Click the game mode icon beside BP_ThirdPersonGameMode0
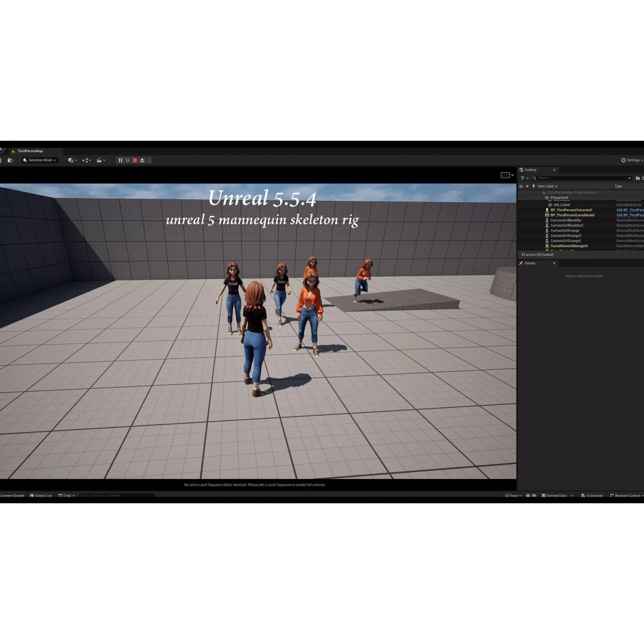Viewport: 644px width, 644px height. [547, 215]
